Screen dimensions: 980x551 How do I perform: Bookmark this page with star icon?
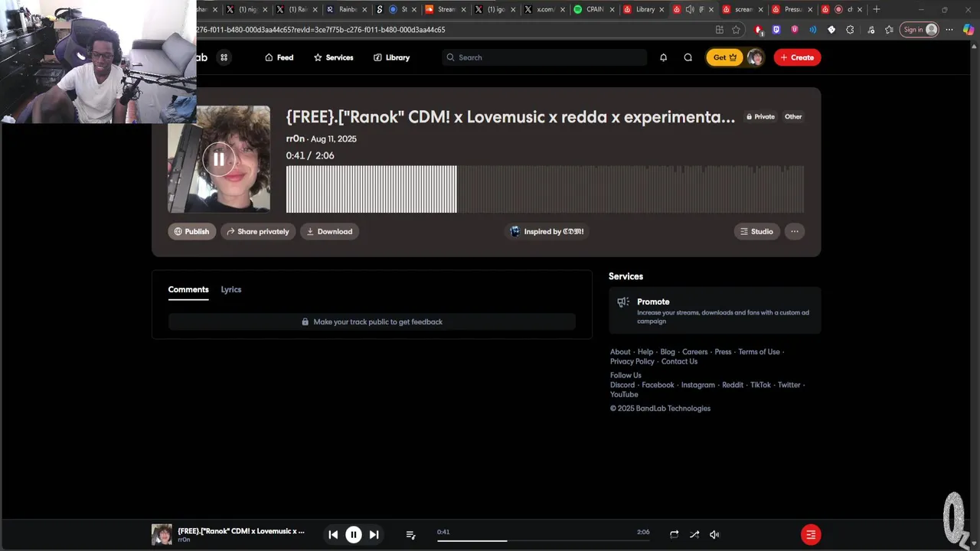tap(736, 30)
